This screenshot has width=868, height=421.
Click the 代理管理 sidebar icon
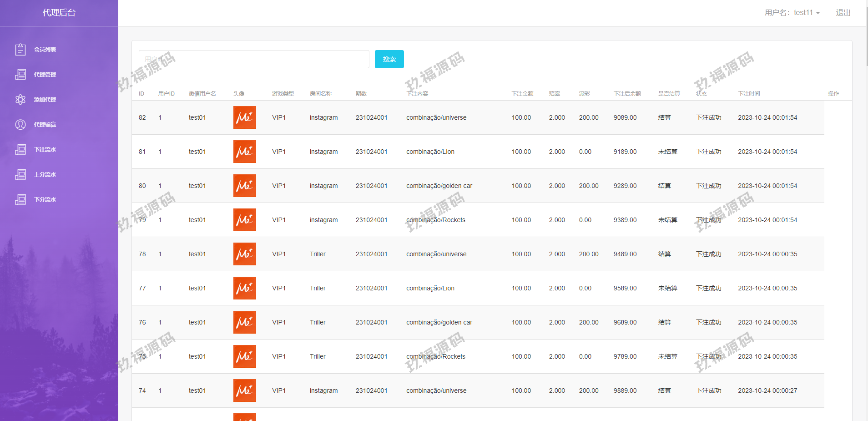click(20, 74)
